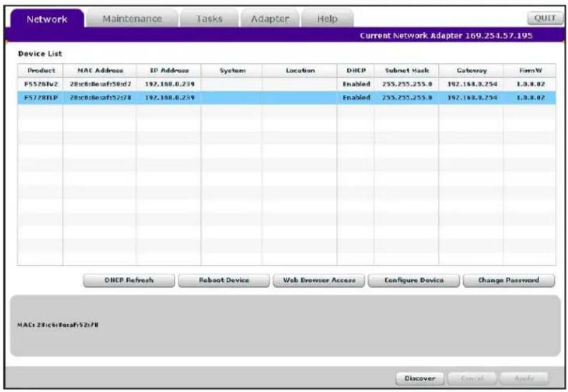Screen dimensions: 568x392
Task: Click MAC address 28:c6:8e:af:52:78 in table
Action: [x=100, y=98]
